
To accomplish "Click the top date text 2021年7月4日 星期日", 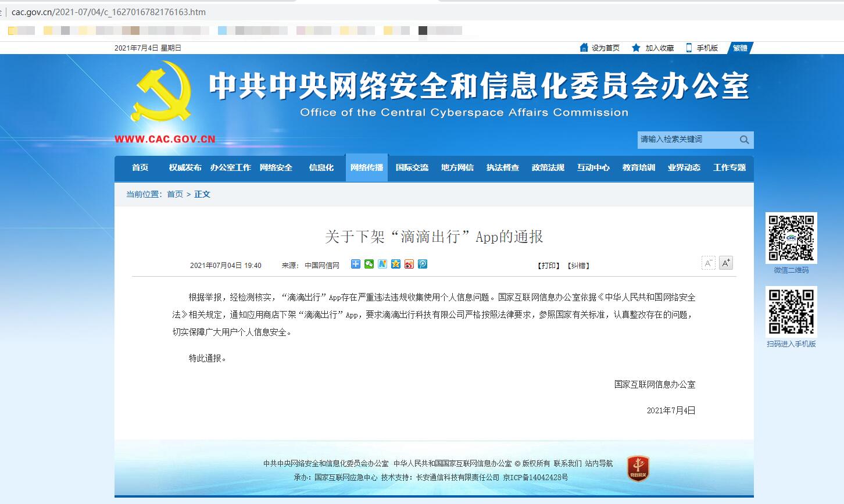I will click(148, 48).
